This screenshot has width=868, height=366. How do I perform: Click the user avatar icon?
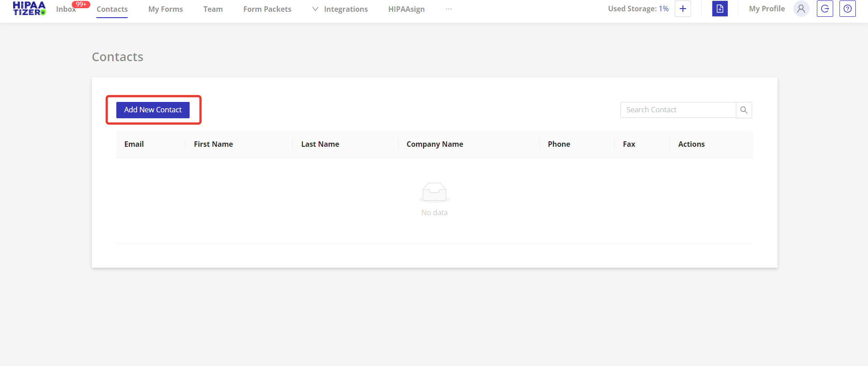801,9
